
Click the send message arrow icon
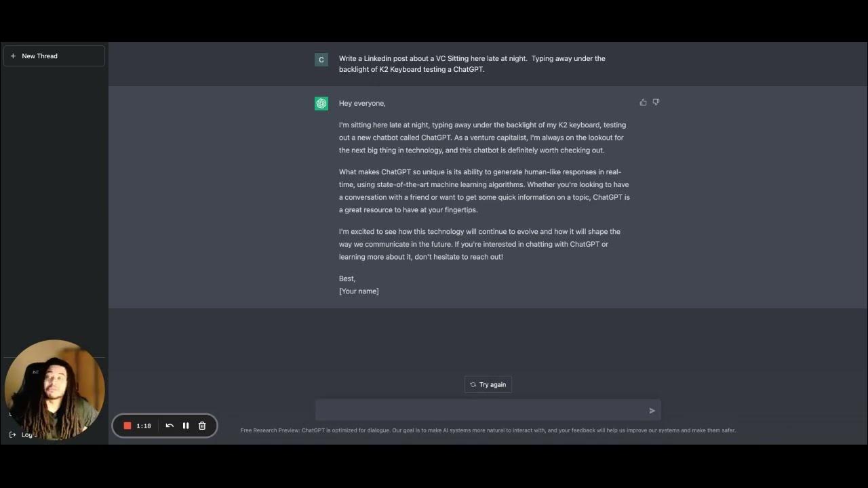[x=652, y=411]
